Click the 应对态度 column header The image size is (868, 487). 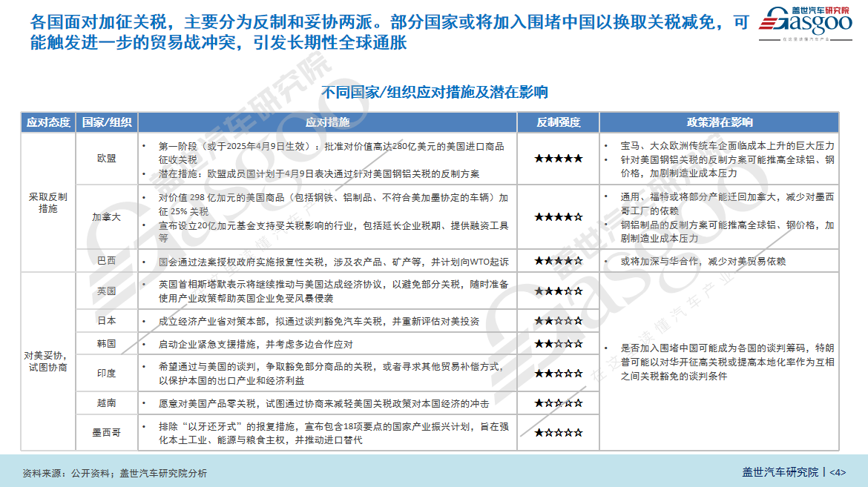pyautogui.click(x=48, y=122)
